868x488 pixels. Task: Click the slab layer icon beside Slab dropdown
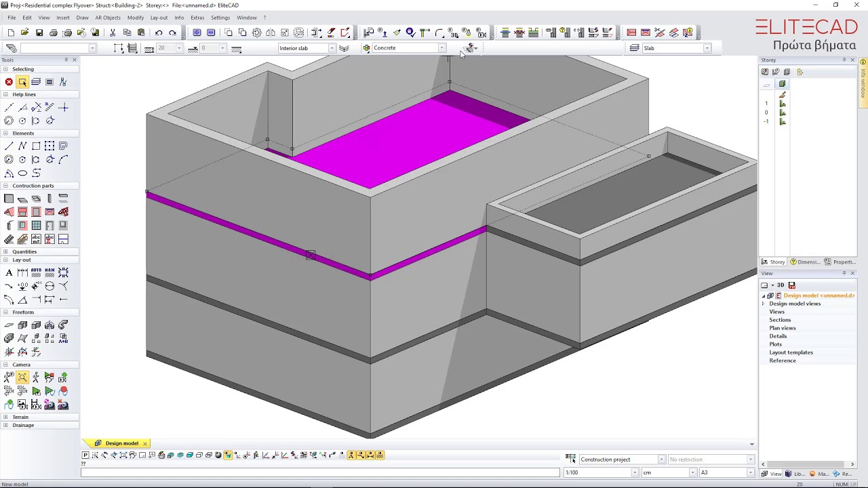[634, 48]
